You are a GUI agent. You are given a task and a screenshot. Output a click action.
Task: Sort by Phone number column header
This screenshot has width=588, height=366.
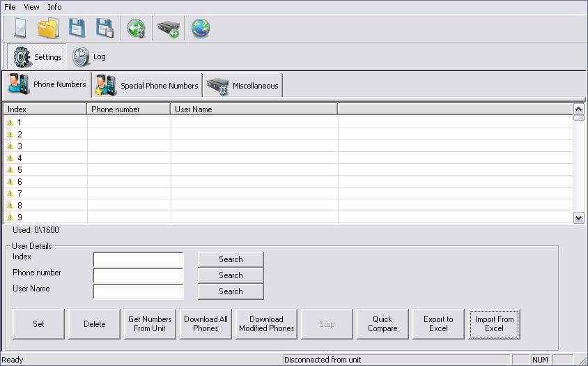tap(128, 109)
